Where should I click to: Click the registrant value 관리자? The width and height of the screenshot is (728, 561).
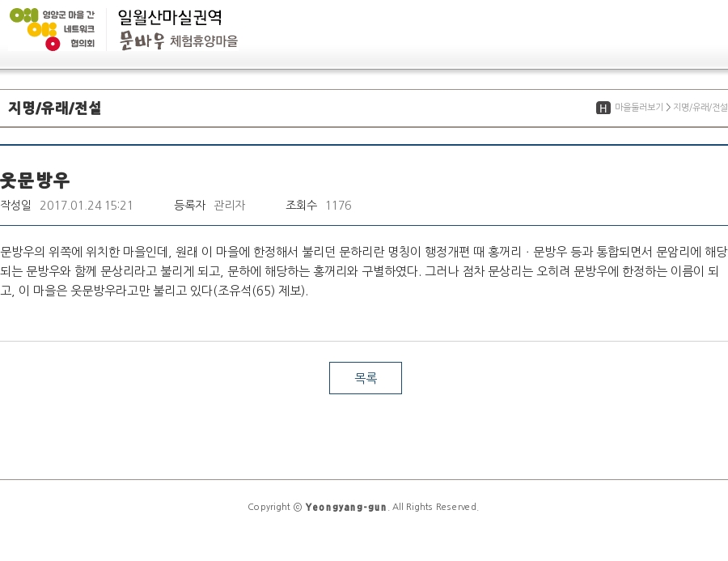[230, 206]
